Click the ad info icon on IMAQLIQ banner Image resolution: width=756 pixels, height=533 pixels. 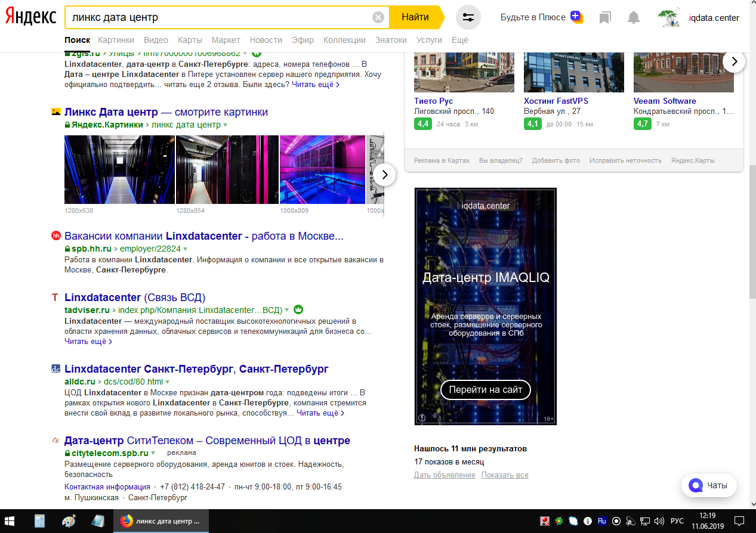pos(422,418)
